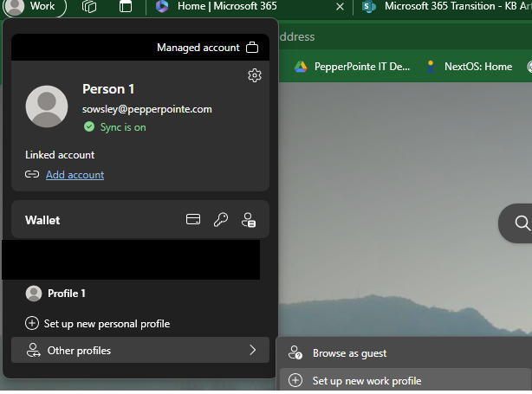Click the managed account briefcase icon
This screenshot has width=532, height=394.
pos(252,48)
